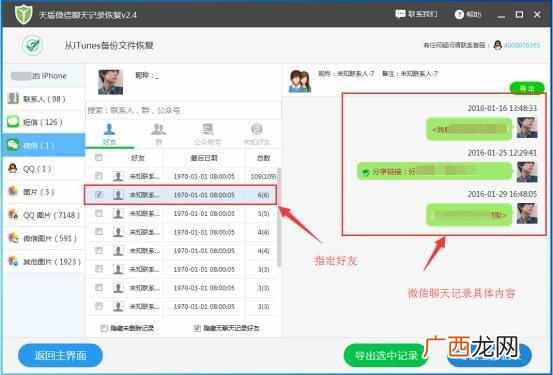Open 联系人 (98) contacts category icon
Viewport: 553px width, 375px height.
(x=13, y=98)
